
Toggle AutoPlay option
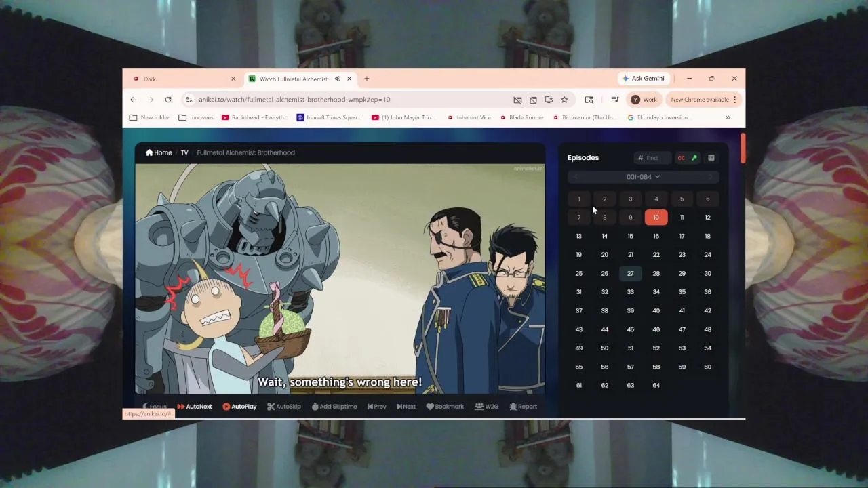(x=239, y=407)
